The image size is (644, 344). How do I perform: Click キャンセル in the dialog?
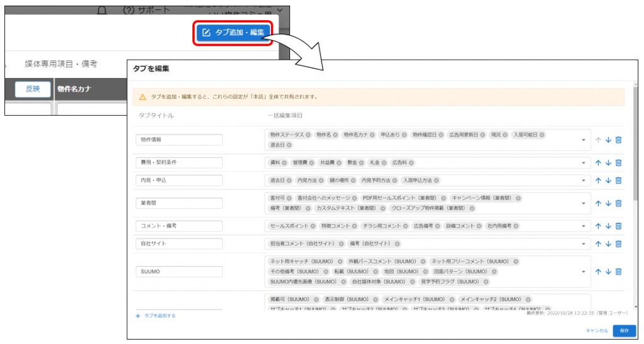(x=597, y=330)
